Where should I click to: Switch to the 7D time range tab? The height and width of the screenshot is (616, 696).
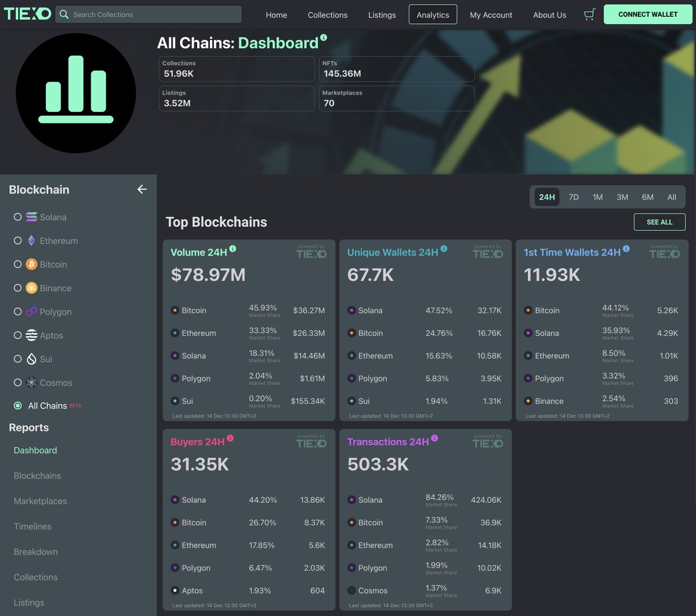pyautogui.click(x=574, y=197)
